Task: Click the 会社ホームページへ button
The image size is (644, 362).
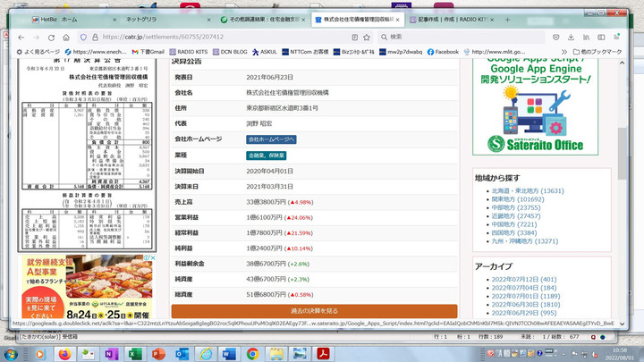Action: click(x=271, y=139)
